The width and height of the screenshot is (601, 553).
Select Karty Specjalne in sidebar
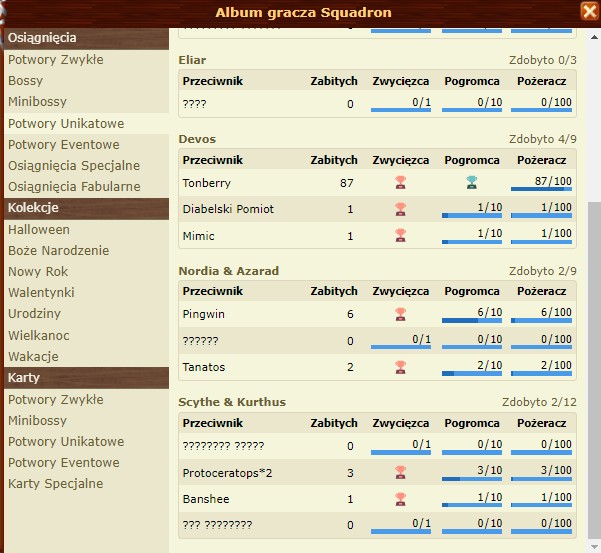tap(56, 484)
